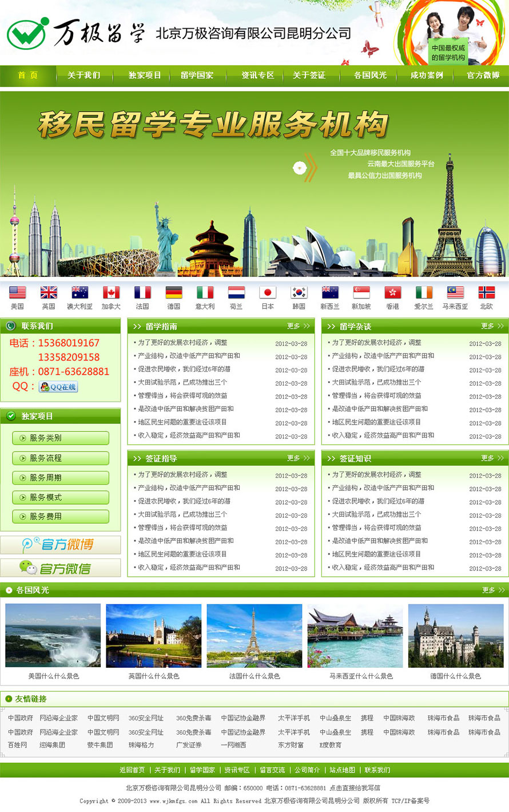Screen dimensions: 509x812
Task: Click the 服务流程 button
Action: tap(60, 458)
